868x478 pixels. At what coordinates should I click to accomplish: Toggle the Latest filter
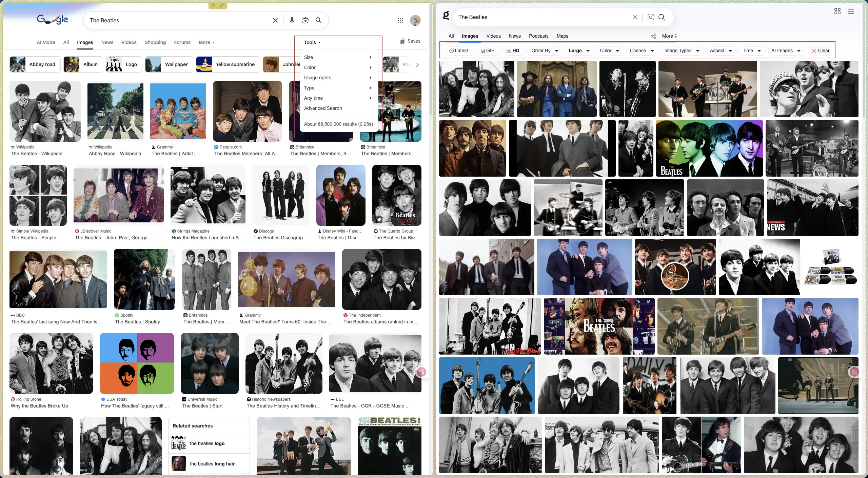coord(458,51)
